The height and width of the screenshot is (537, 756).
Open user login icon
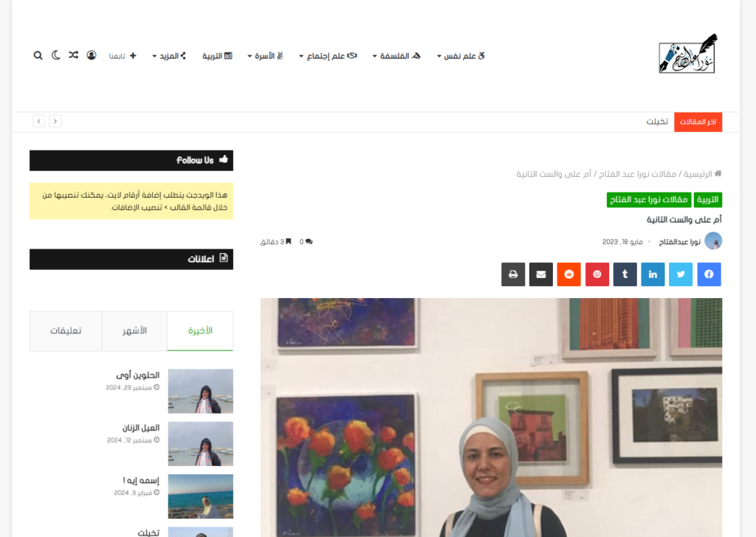(x=91, y=55)
